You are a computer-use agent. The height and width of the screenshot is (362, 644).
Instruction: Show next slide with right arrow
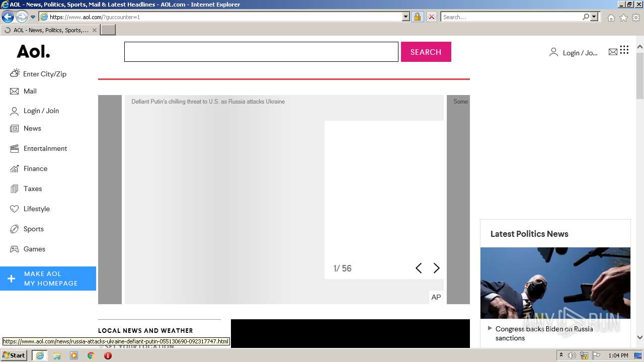[x=436, y=268]
